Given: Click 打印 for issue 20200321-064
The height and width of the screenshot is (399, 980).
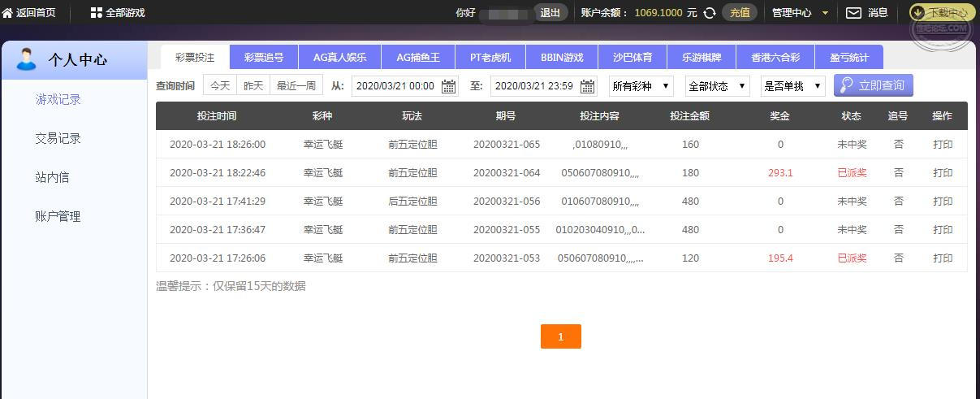Looking at the screenshot, I should 943,173.
